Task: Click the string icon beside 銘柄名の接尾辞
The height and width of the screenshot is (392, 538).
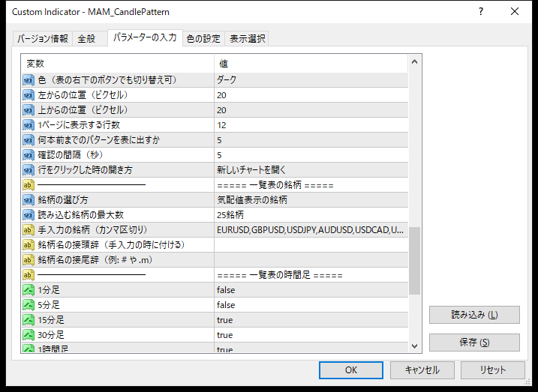Action: click(x=29, y=260)
